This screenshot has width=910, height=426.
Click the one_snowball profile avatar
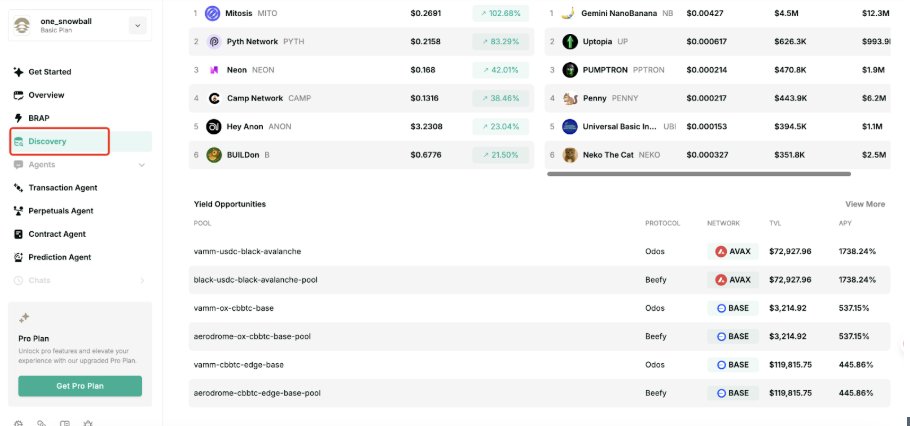click(22, 25)
